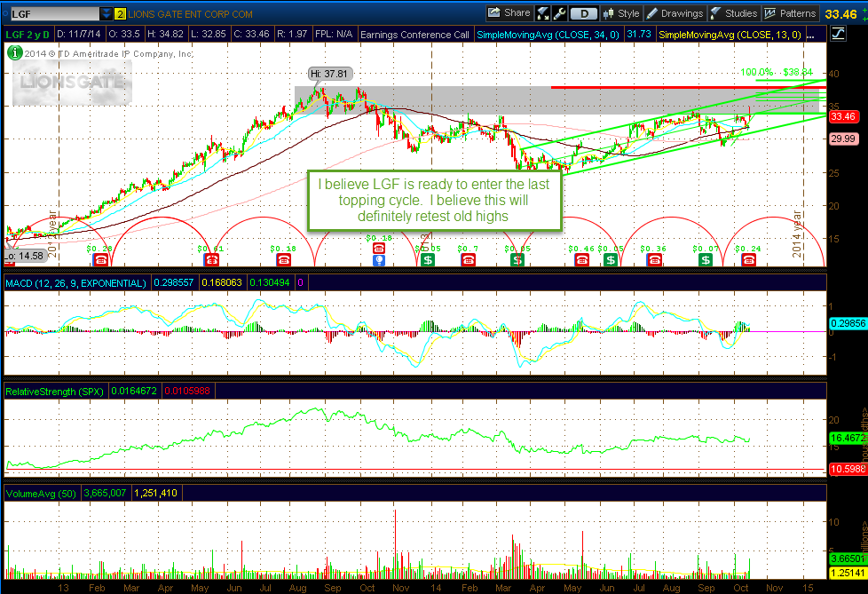Open chart settings with the wrench icon

point(559,13)
